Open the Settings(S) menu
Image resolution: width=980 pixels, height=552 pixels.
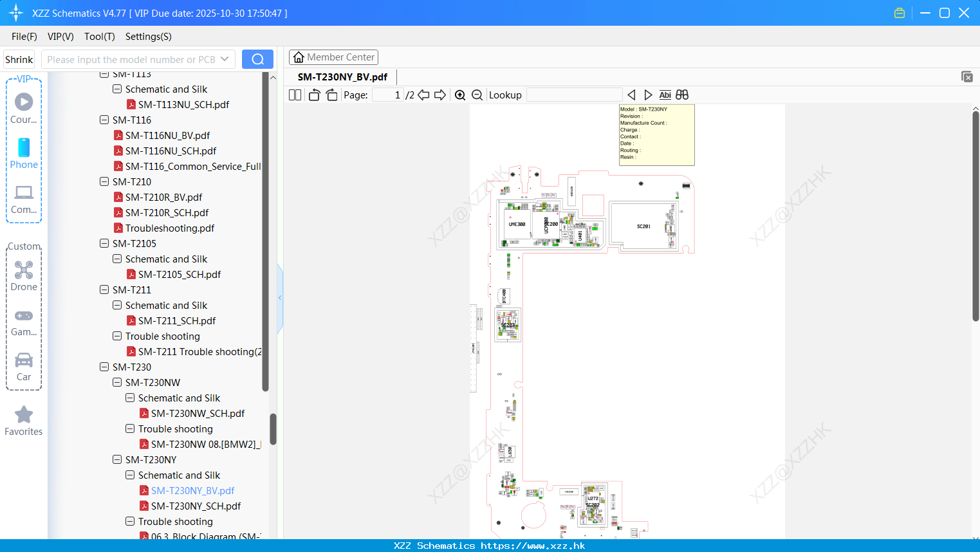pyautogui.click(x=149, y=36)
